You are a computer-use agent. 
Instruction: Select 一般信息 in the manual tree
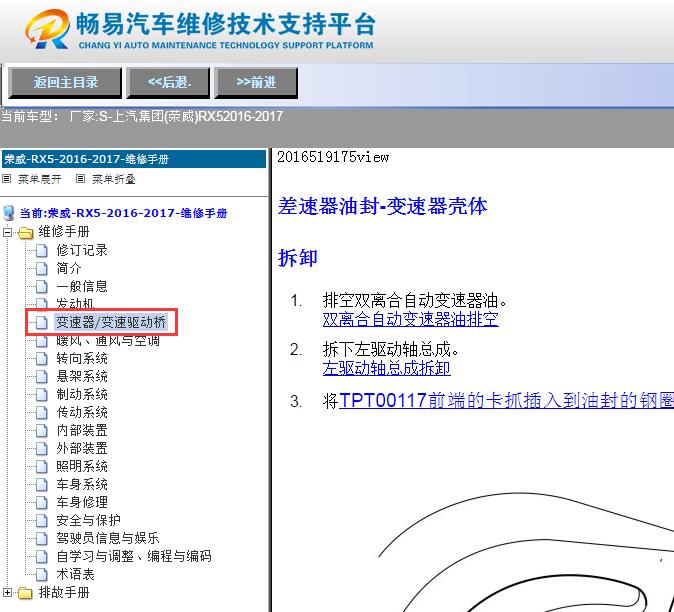[82, 286]
